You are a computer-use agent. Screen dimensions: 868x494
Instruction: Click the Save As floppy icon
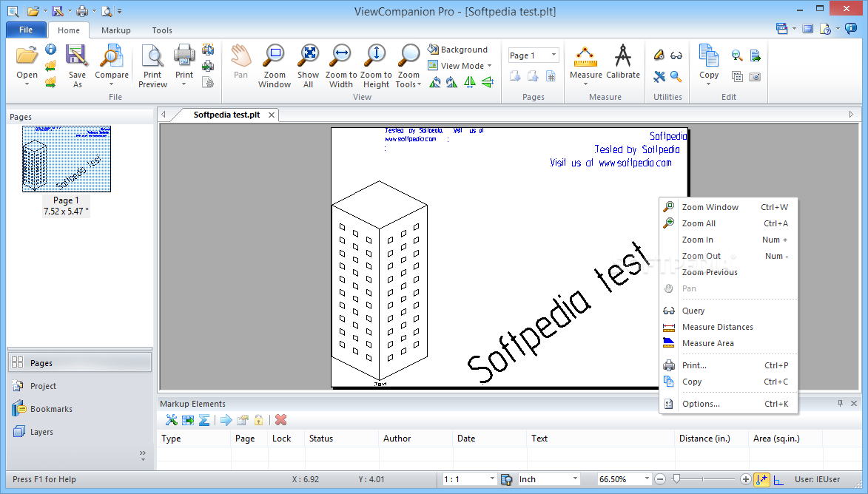(x=77, y=55)
